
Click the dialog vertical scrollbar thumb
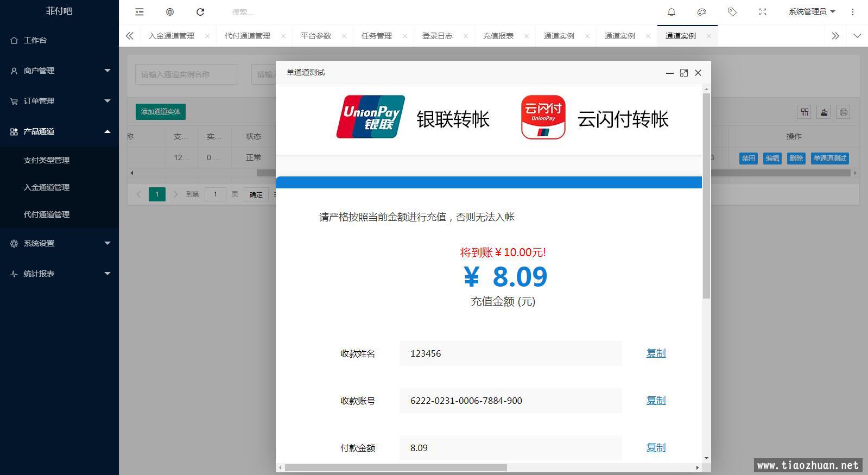[x=706, y=195]
